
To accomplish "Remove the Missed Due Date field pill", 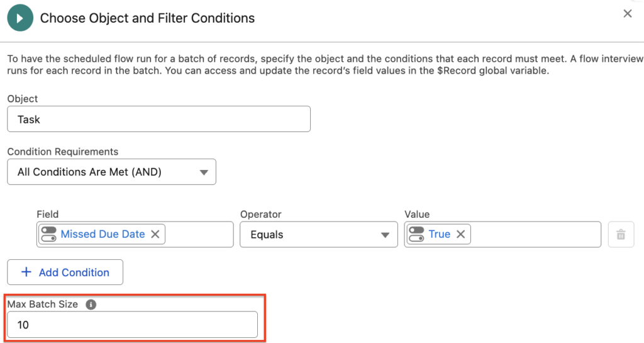I will tap(155, 234).
